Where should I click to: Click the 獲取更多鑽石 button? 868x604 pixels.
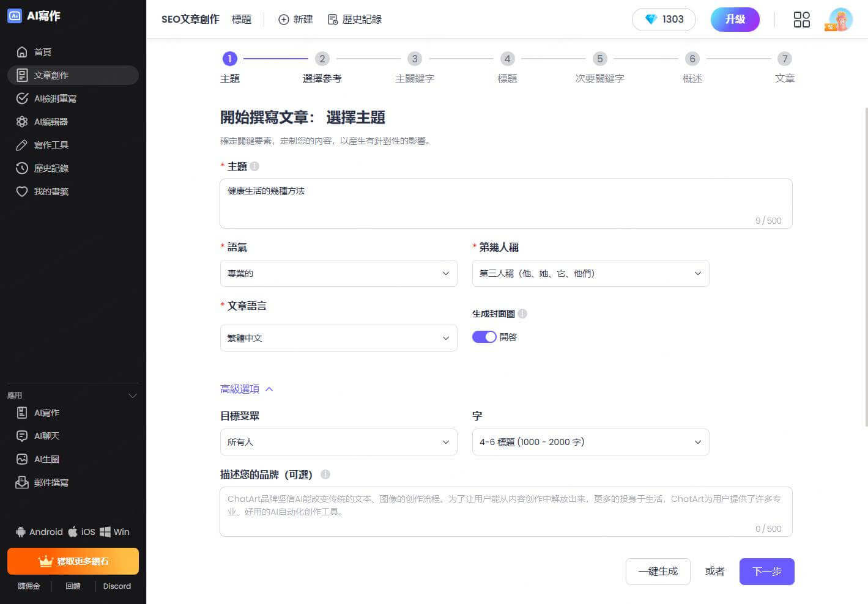73,561
